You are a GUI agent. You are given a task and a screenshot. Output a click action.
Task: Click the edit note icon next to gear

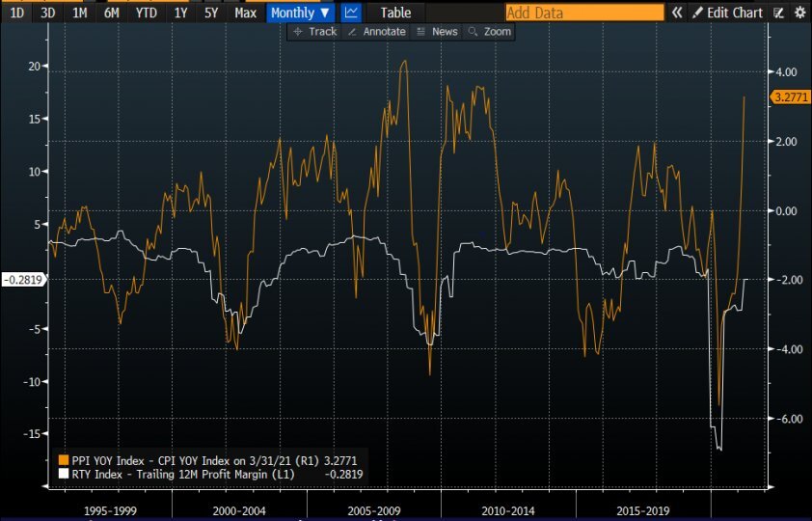pos(778,13)
